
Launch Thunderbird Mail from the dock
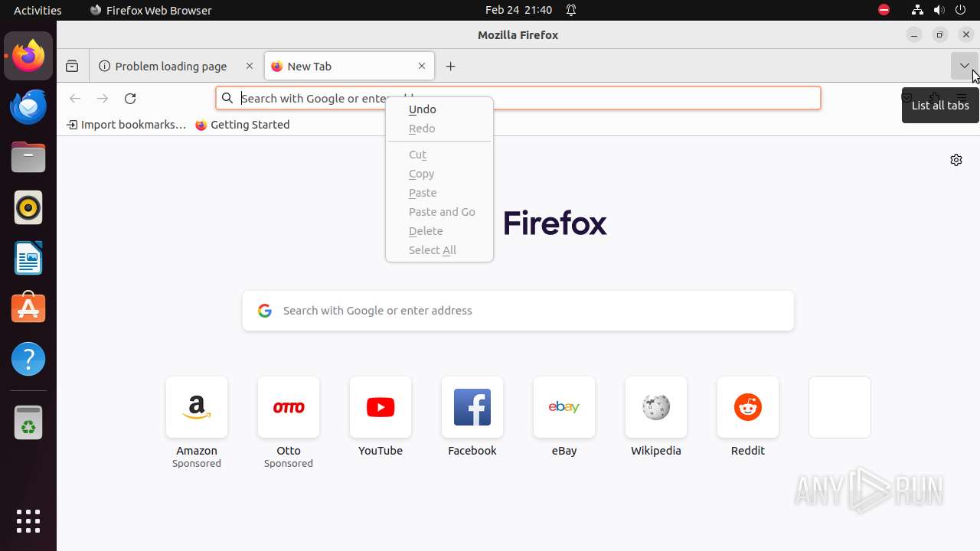28,106
